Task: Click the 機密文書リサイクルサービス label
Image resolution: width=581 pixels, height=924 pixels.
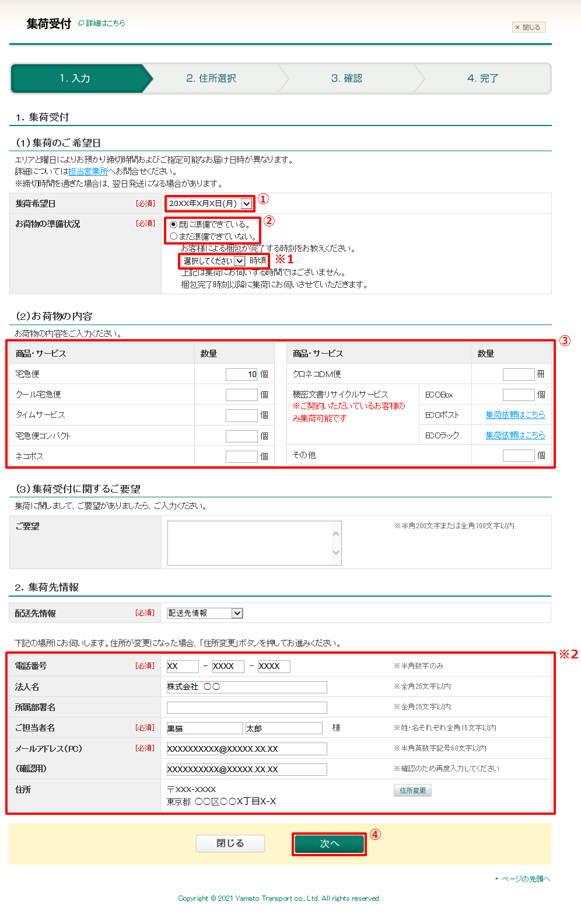Action: (x=340, y=395)
